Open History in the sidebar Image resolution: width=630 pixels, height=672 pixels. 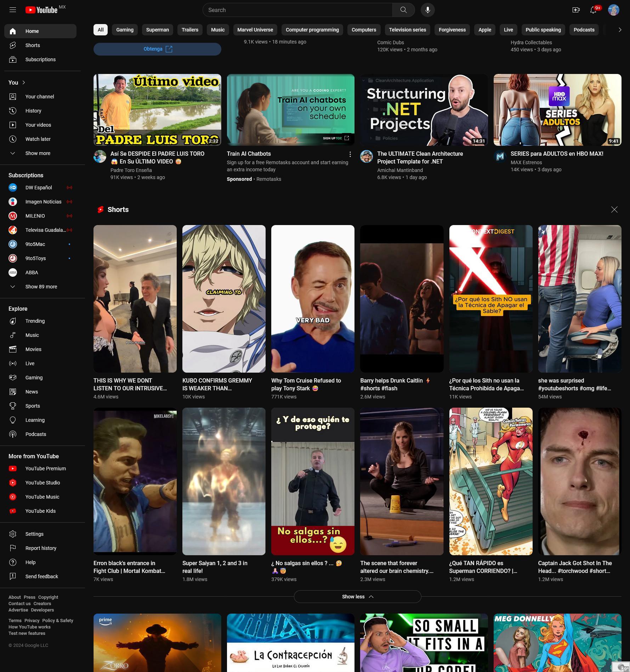pyautogui.click(x=40, y=111)
